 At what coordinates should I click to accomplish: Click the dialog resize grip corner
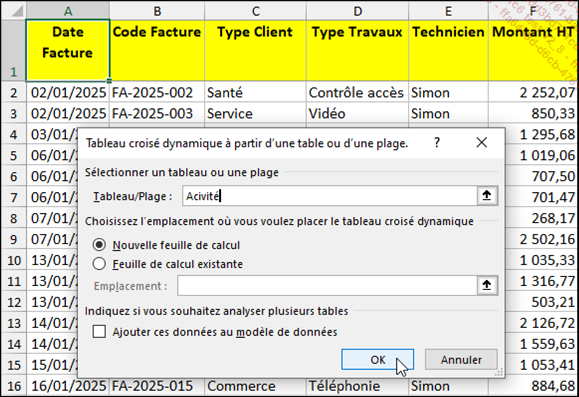[499, 373]
